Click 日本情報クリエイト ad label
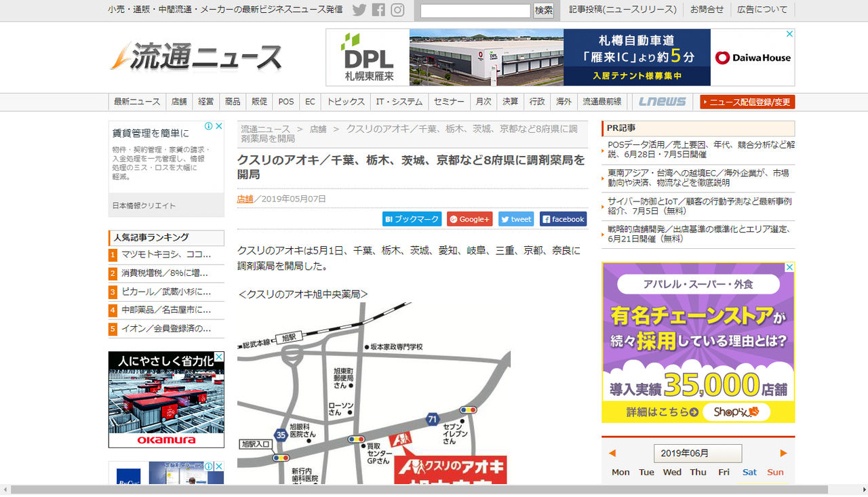This screenshot has width=868, height=497. click(144, 205)
